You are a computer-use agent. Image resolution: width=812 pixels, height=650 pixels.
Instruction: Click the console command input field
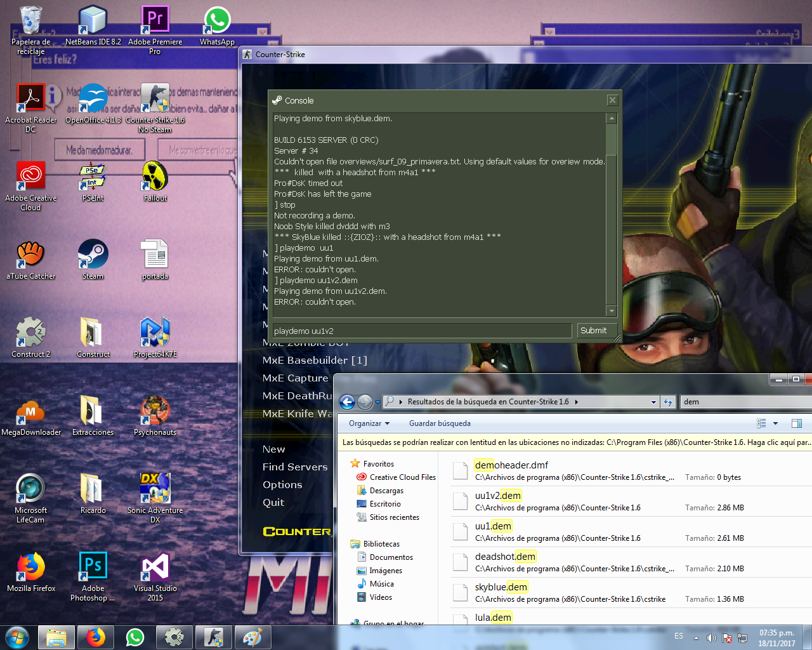[x=422, y=331]
